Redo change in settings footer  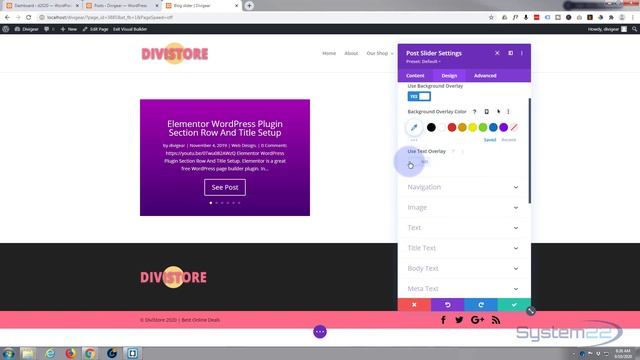point(481,304)
